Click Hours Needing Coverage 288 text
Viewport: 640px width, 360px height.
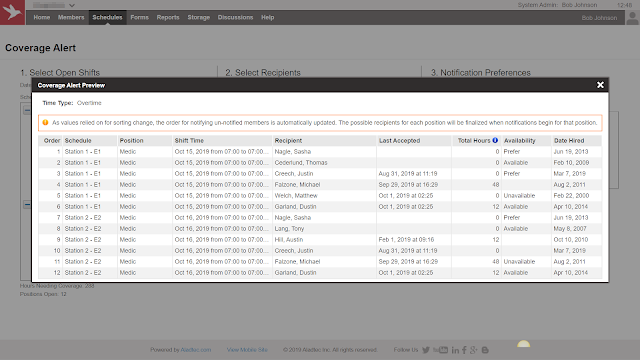(57, 286)
